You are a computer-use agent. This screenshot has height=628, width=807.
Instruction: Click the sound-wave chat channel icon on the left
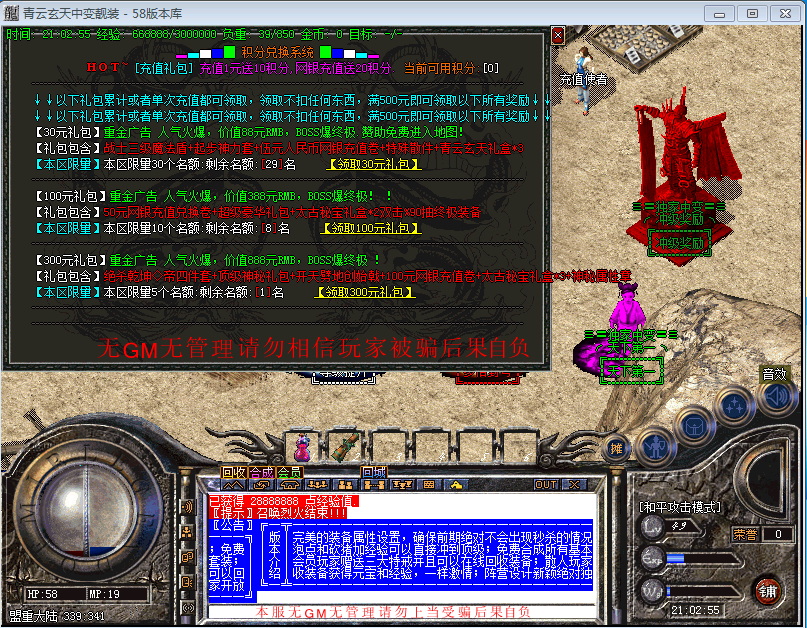(x=187, y=507)
